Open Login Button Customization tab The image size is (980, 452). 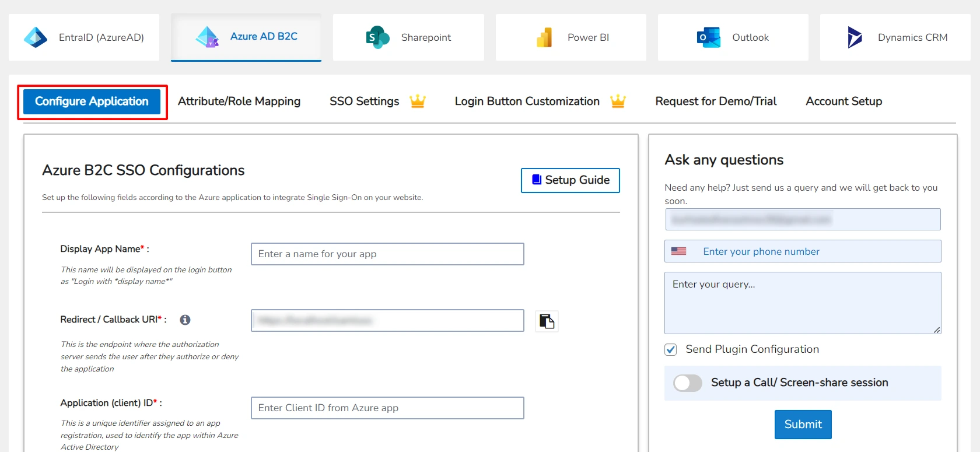coord(527,101)
